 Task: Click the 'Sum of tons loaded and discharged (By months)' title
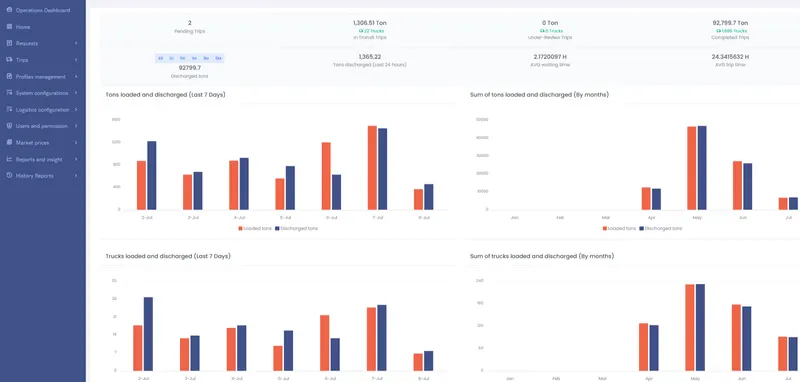point(539,95)
